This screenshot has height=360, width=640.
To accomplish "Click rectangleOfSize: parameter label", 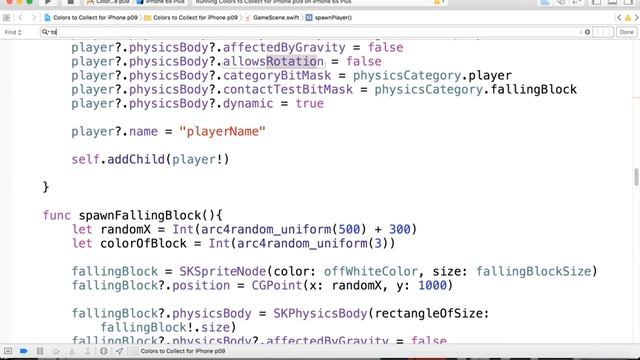I will tap(432, 313).
